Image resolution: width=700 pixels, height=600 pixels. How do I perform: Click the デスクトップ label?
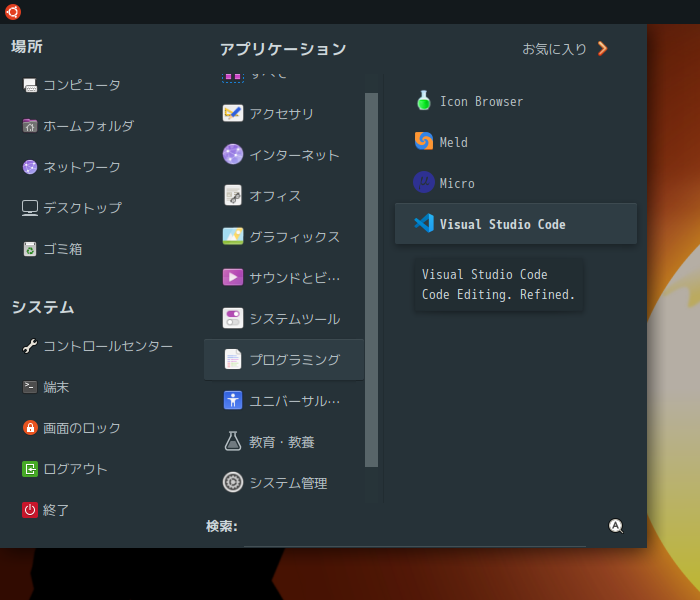[82, 208]
